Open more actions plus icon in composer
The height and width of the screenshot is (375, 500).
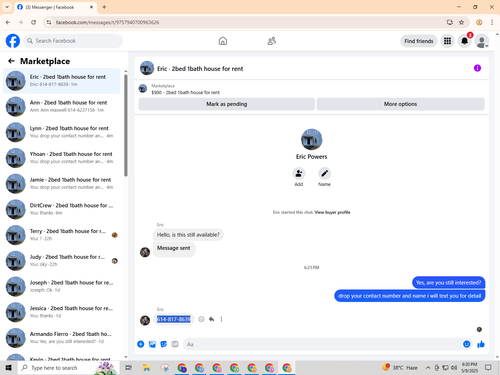(x=141, y=344)
